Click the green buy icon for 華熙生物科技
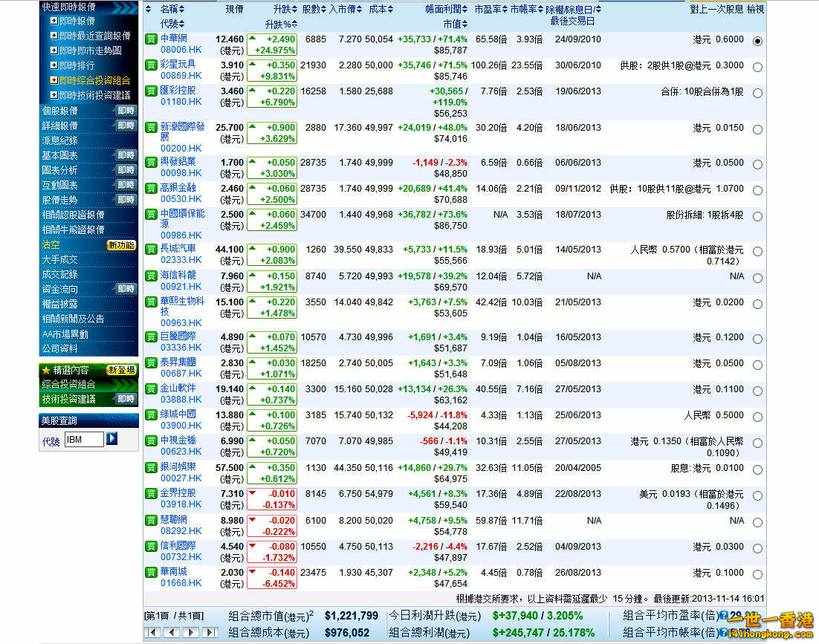Viewport: 819px width, 644px height. point(151,302)
